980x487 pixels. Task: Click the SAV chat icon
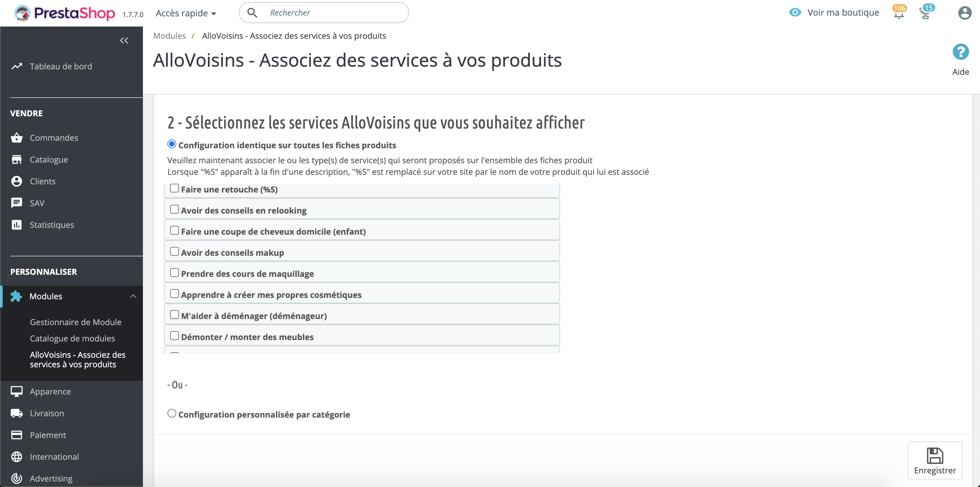(x=17, y=203)
